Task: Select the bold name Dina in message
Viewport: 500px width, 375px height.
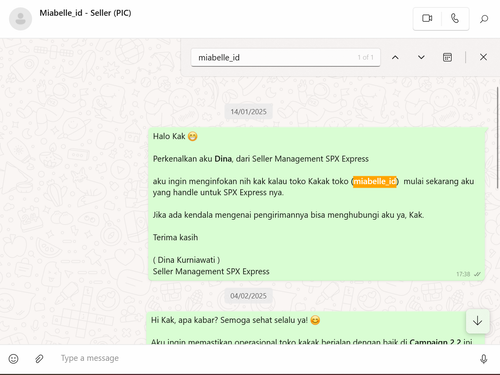Action: tap(223, 159)
